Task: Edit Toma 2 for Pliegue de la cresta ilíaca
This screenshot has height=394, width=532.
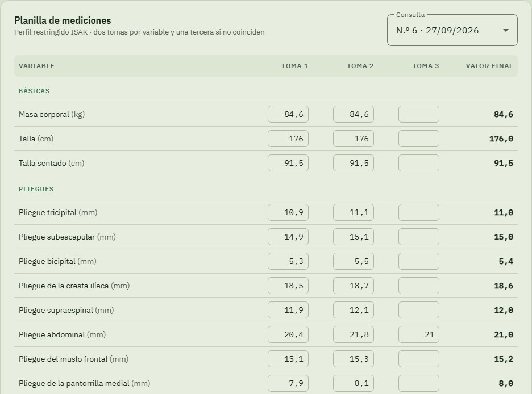Action: pyautogui.click(x=353, y=286)
